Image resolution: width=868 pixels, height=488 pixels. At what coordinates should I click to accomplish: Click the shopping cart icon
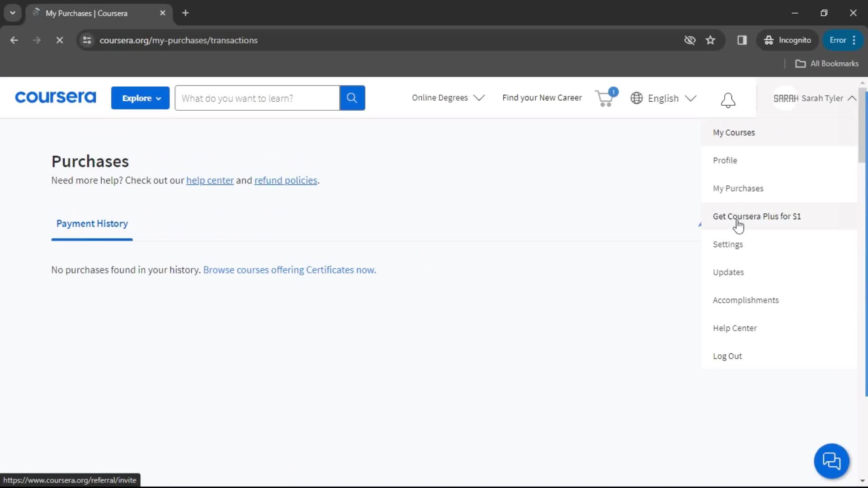pyautogui.click(x=604, y=99)
